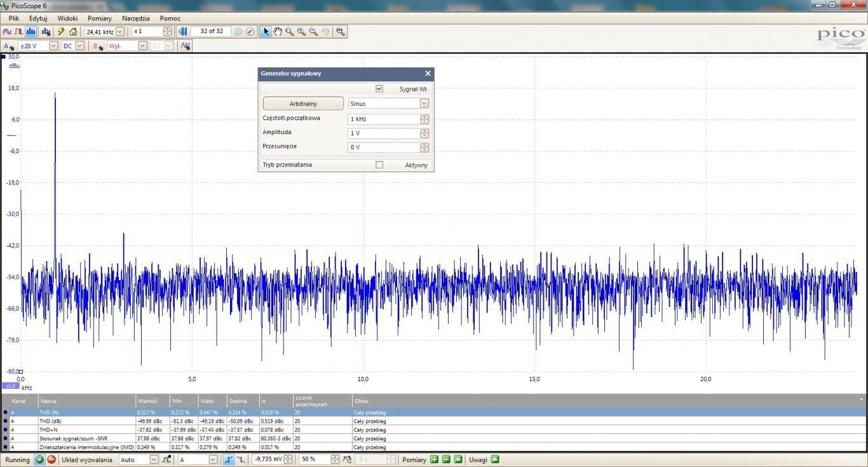The width and height of the screenshot is (868, 467).
Task: Open the Edytuj menu
Action: tap(38, 18)
